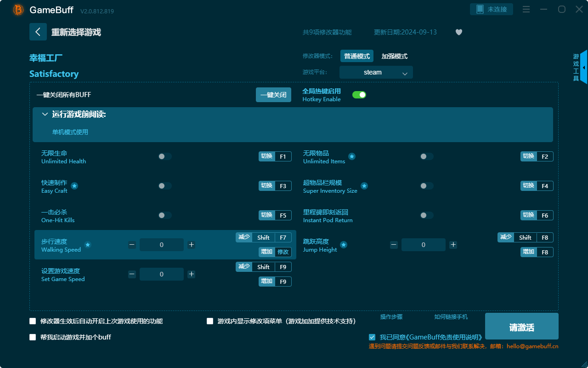Click the GameBuff logo icon
The width and height of the screenshot is (588, 368).
[17, 9]
